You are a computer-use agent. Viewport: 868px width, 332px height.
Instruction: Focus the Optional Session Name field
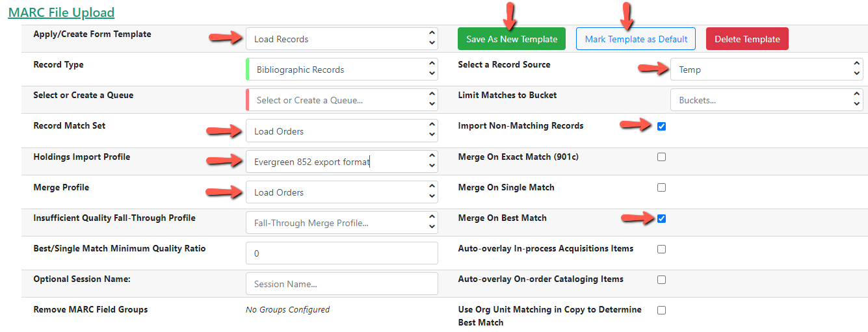point(341,284)
